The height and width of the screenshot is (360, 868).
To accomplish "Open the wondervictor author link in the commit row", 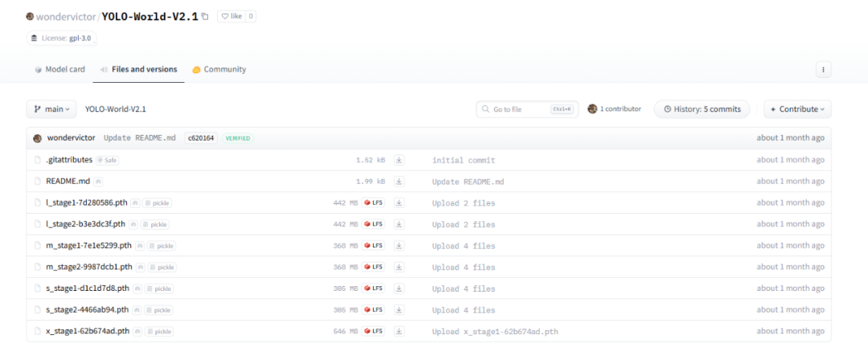I will coord(71,138).
